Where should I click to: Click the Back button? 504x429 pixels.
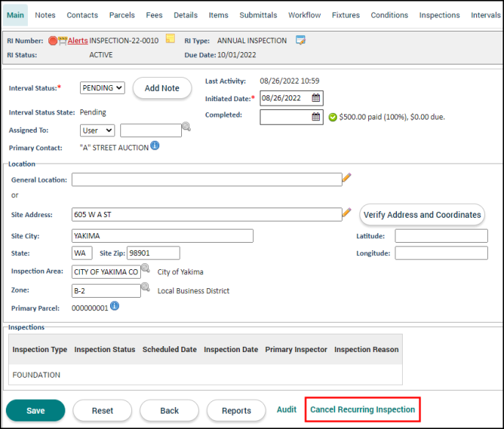click(169, 411)
